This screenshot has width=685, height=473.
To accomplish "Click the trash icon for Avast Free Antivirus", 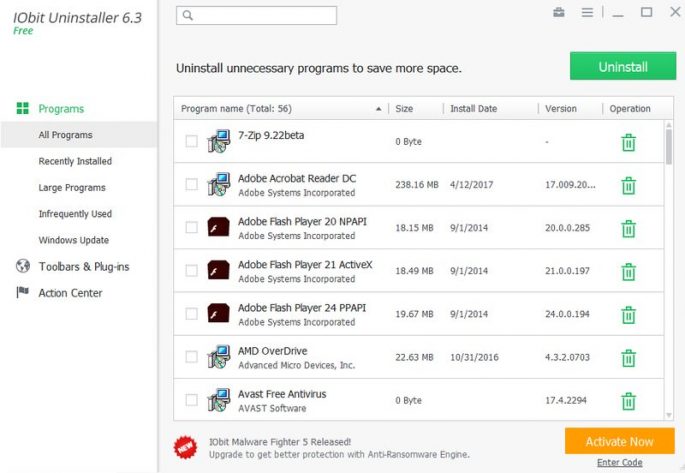I will tap(628, 401).
